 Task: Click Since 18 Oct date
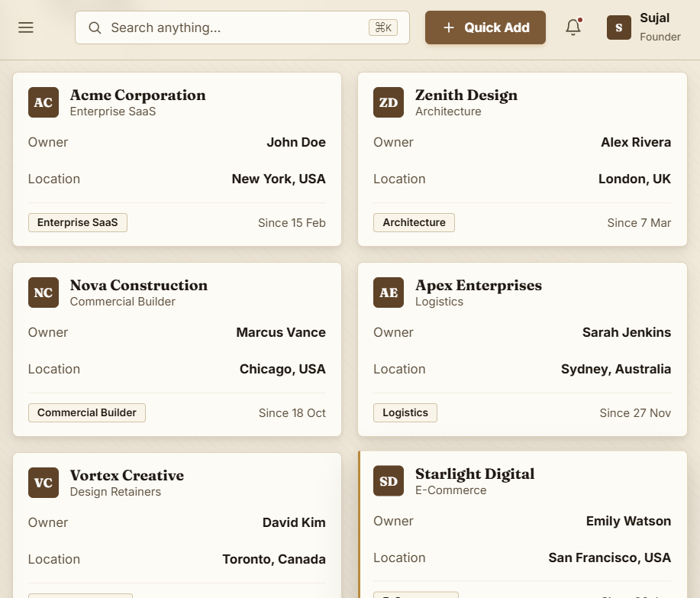coord(292,413)
